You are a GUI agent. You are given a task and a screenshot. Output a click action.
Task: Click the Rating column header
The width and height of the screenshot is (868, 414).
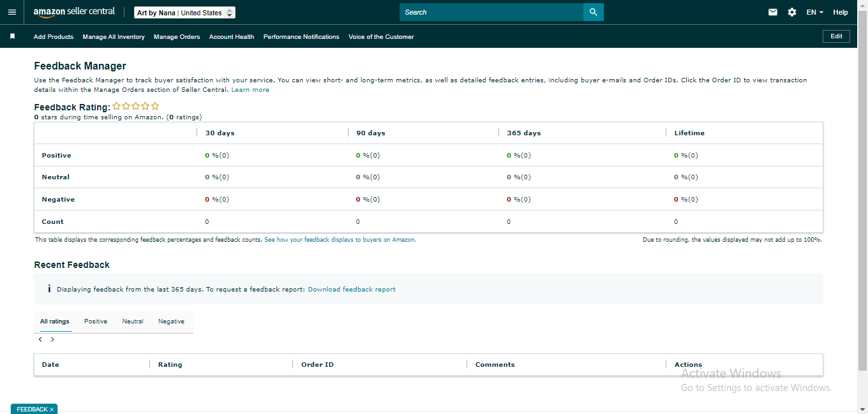[170, 365]
